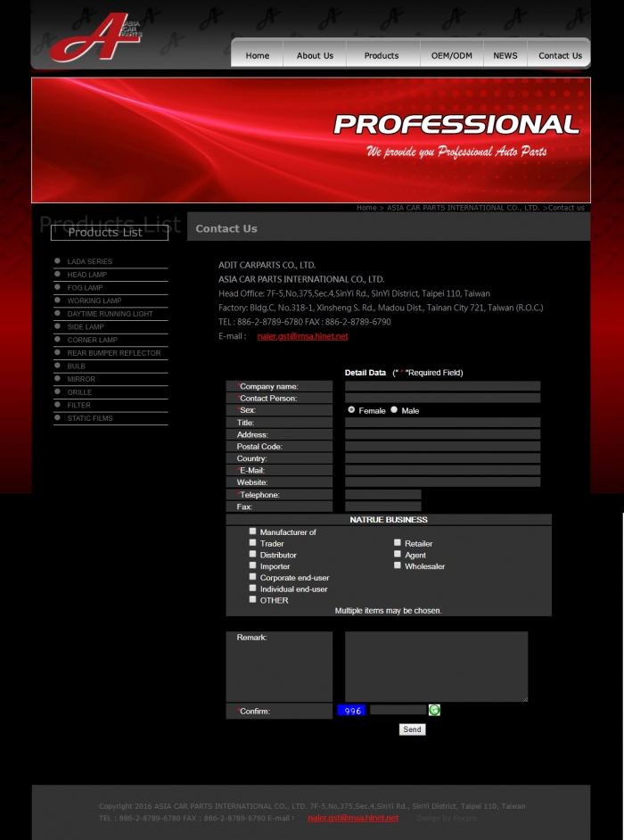Select the OTHER checkbox
The height and width of the screenshot is (840, 624).
pyautogui.click(x=252, y=599)
